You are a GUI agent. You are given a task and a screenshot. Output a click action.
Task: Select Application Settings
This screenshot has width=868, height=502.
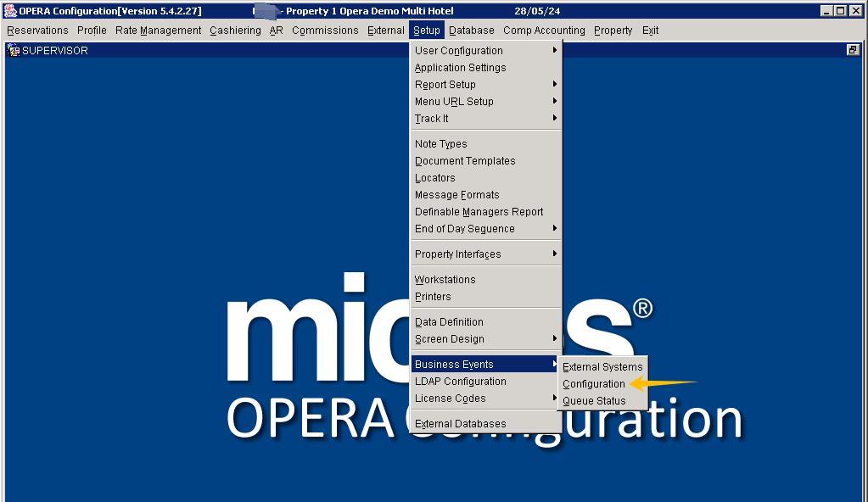coord(486,68)
